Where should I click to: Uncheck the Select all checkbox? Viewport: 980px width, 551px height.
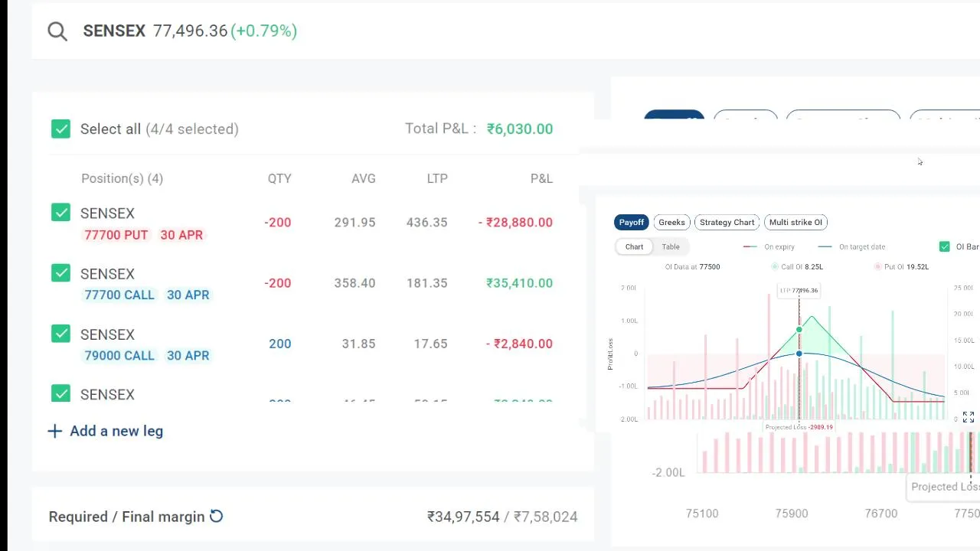tap(61, 129)
